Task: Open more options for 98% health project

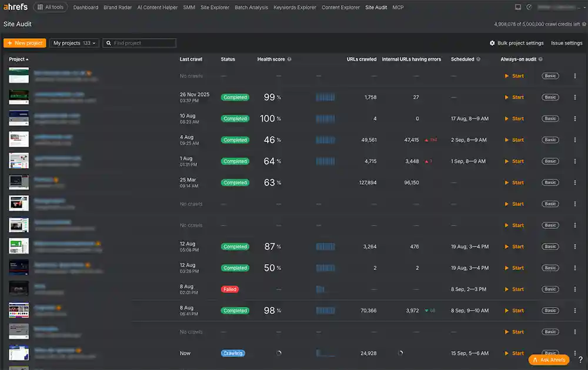Action: coord(575,311)
